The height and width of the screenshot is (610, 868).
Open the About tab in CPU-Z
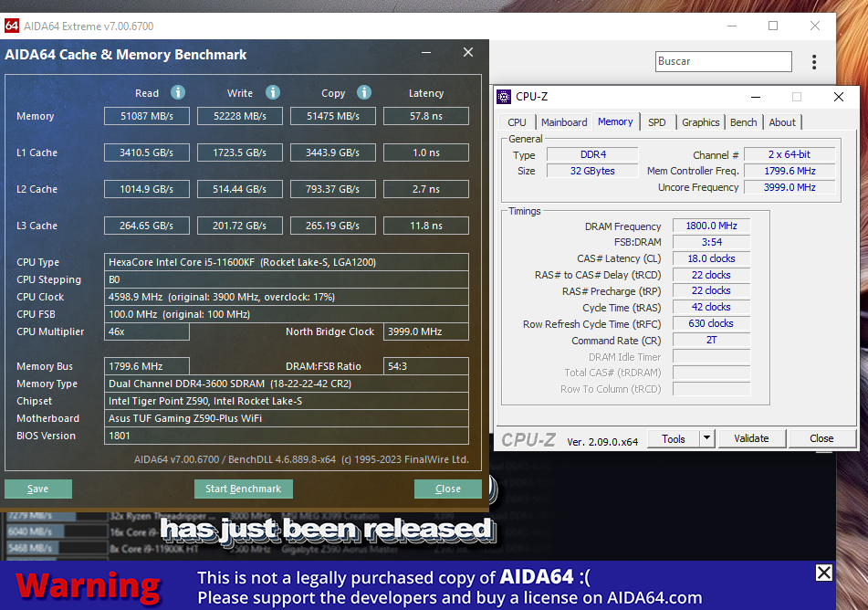[782, 122]
